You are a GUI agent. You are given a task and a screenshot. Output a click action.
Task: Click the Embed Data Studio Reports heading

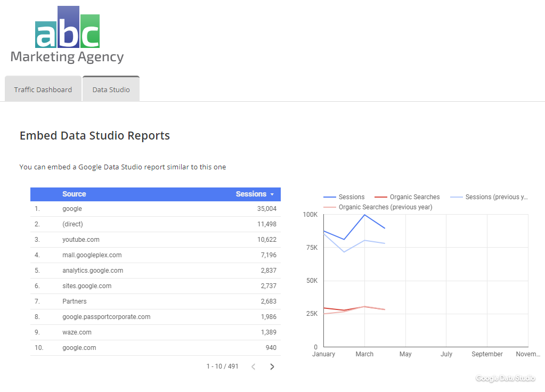pyautogui.click(x=95, y=136)
